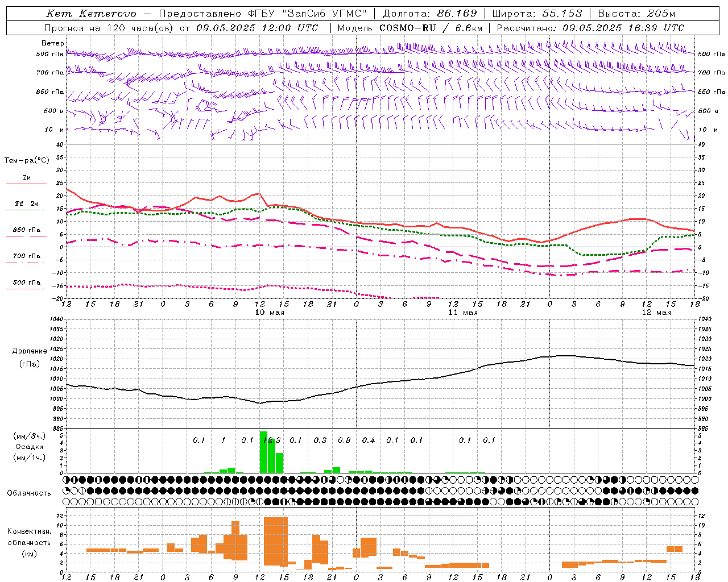Click the black pressure curve's lowest point

coord(260,404)
